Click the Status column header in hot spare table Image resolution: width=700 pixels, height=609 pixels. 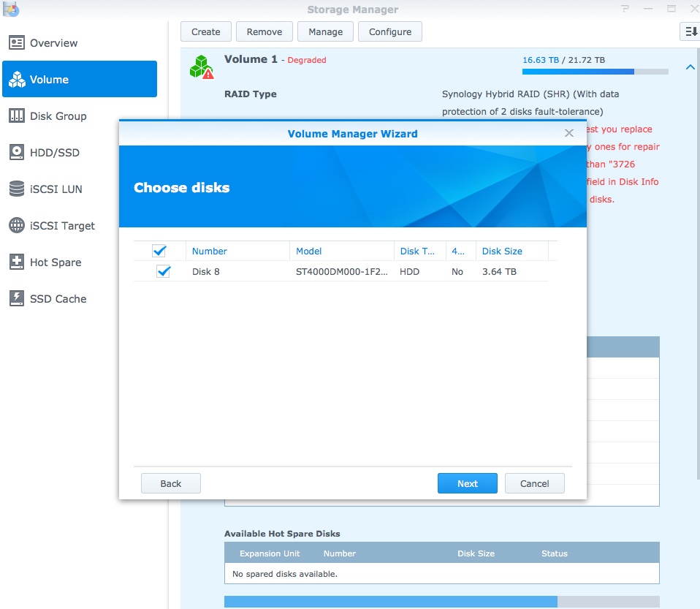[555, 553]
